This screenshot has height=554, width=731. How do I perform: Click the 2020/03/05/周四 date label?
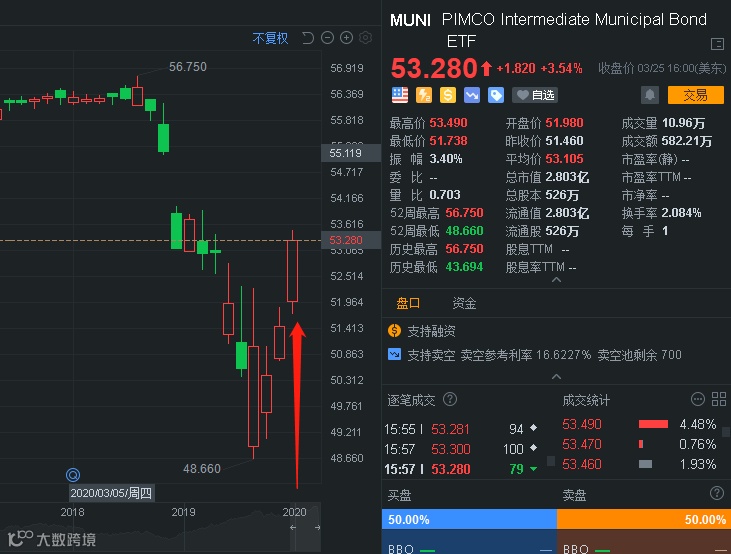[111, 493]
